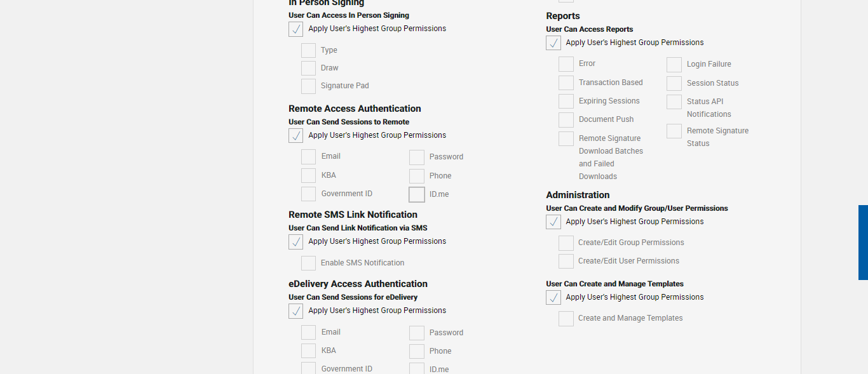868x374 pixels.
Task: Check Phone under eDelivery Access Authentication
Action: pyautogui.click(x=417, y=352)
